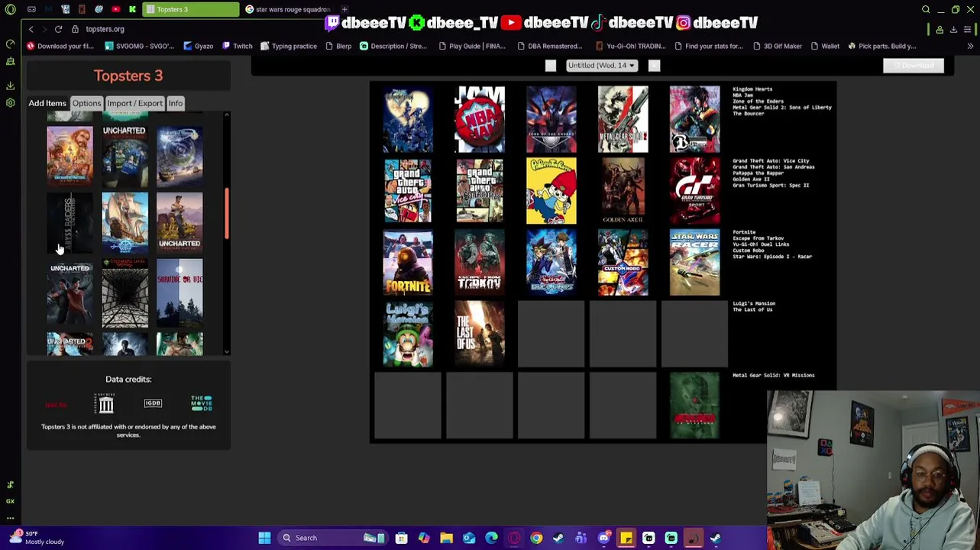
Task: Click the Download chart button
Action: tap(914, 66)
